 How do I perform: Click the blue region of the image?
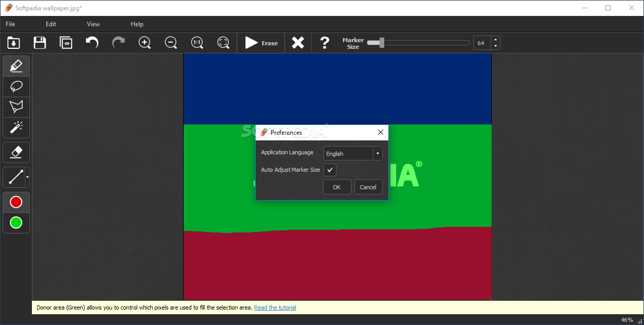click(x=337, y=89)
